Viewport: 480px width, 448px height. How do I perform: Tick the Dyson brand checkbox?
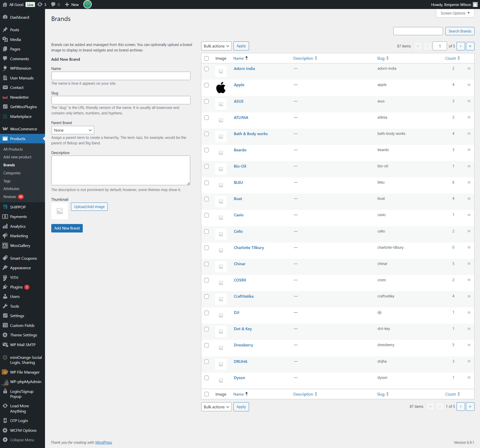[206, 378]
